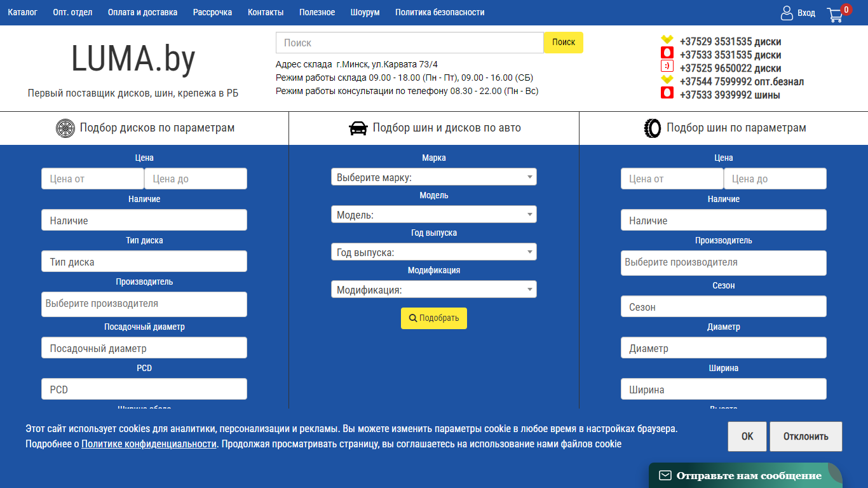The image size is (868, 488).
Task: Click the envelope icon in the message widget
Action: [665, 475]
